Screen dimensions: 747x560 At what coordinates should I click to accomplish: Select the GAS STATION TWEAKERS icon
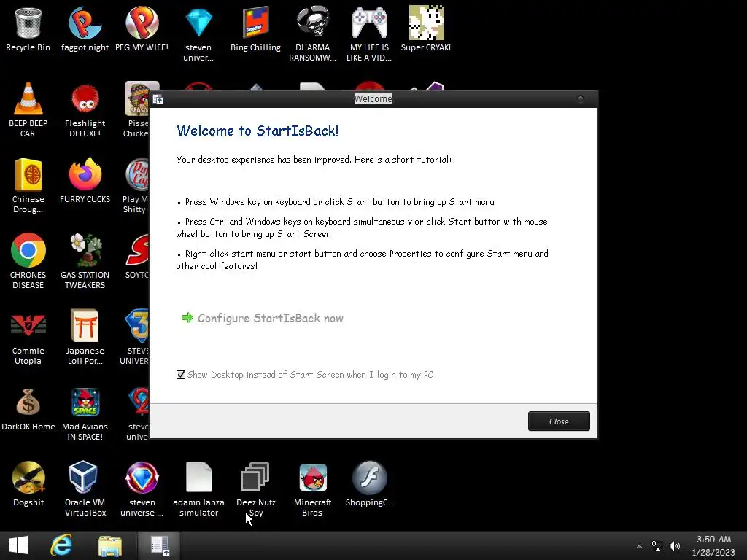coord(85,261)
